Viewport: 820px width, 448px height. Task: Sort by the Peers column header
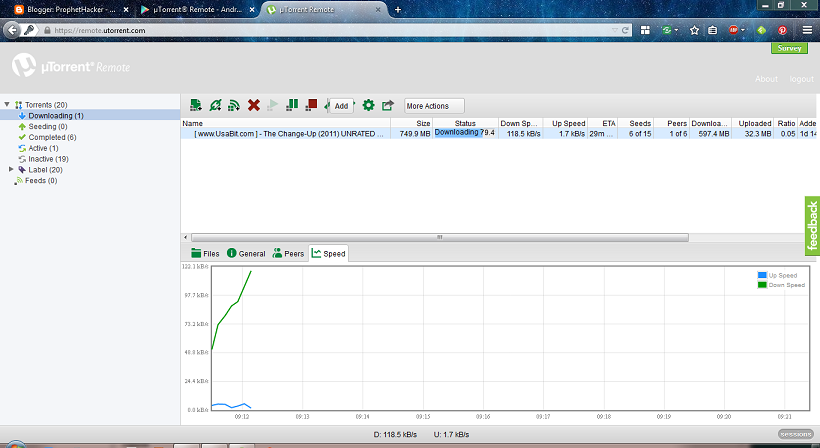[x=671, y=123]
